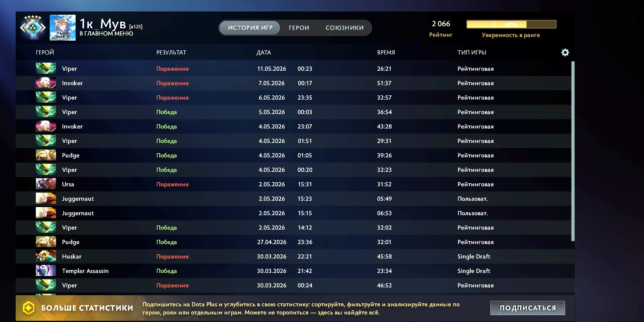The image size is (644, 322).
Task: Click the Huskar hero name
Action: click(x=72, y=256)
